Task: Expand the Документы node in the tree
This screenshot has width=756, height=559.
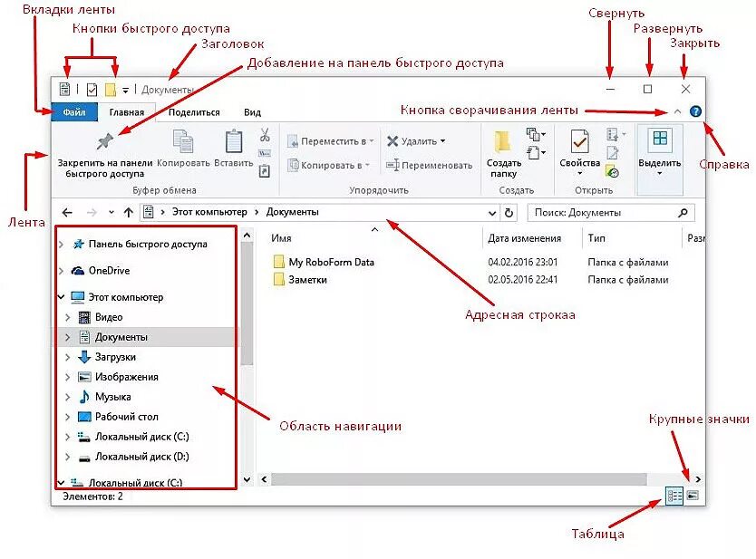Action: coord(68,337)
